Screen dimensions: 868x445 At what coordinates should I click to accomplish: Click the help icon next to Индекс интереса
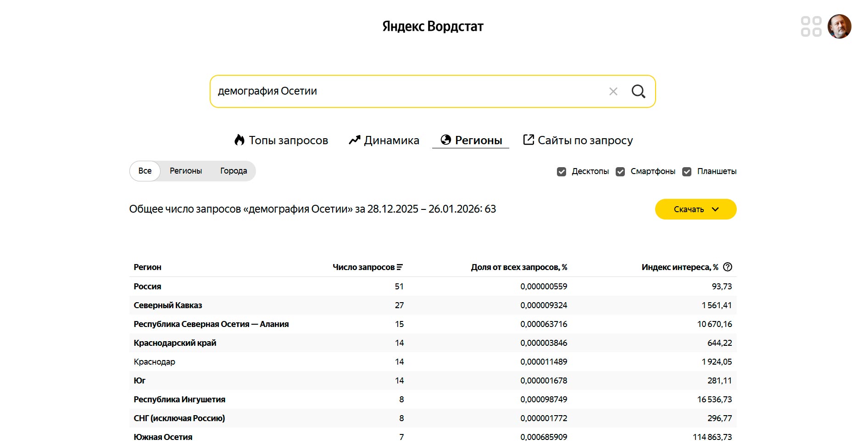click(x=728, y=267)
